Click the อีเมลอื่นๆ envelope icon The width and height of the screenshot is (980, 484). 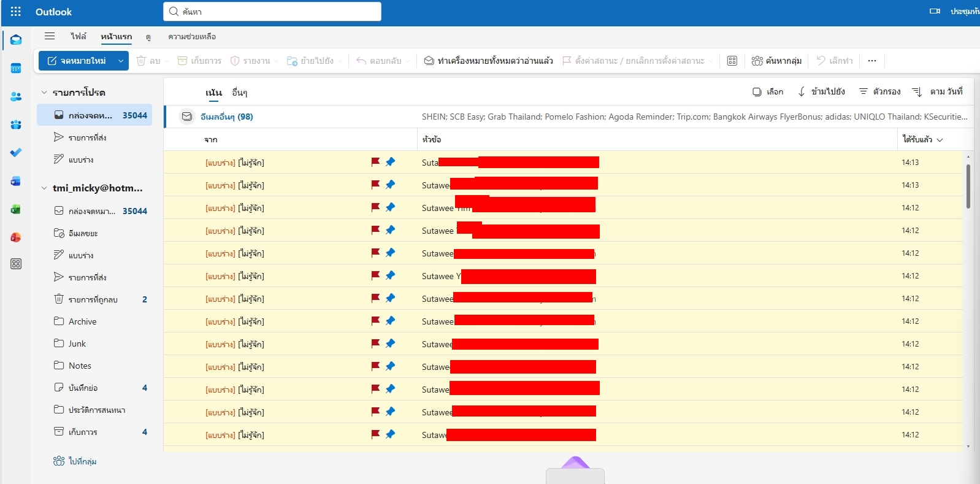click(187, 117)
